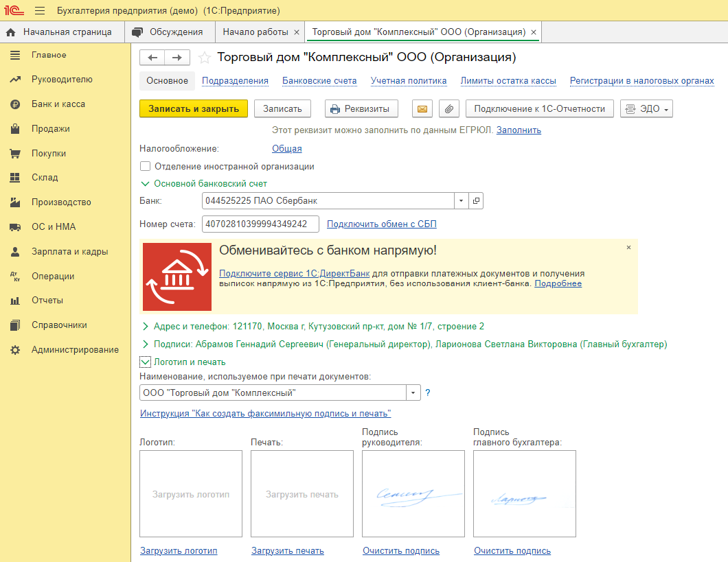728x562 pixels.
Task: Click the Заполнить link for ЕГРЮЛ data
Action: [x=519, y=130]
